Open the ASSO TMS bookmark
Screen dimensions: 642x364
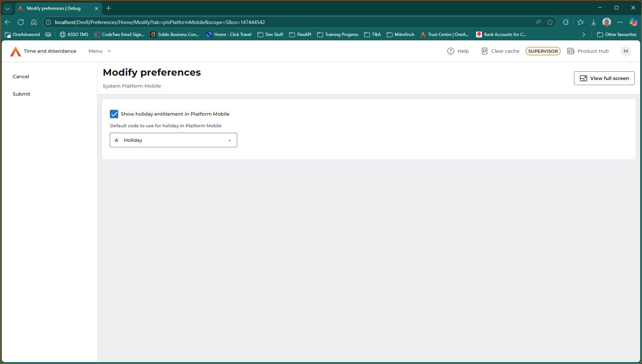click(74, 35)
